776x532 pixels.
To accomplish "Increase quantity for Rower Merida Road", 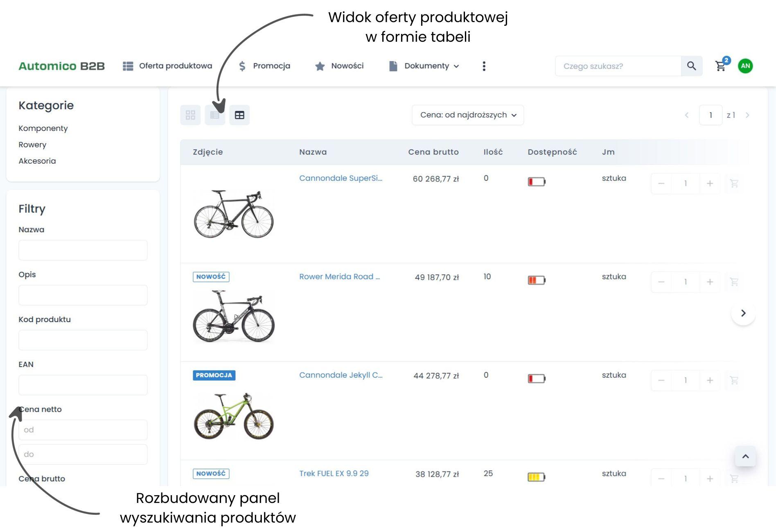I will [x=710, y=282].
